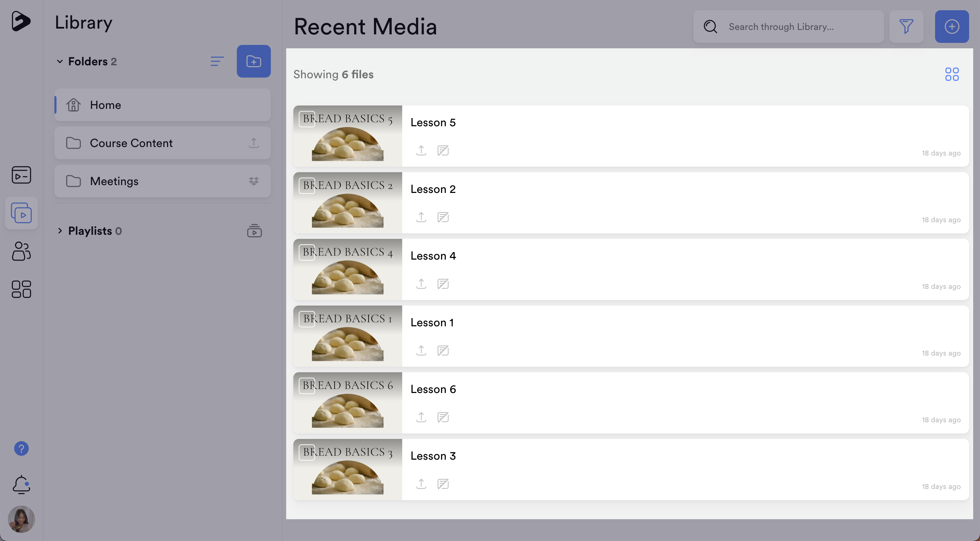
Task: Select the Lesson 5 thumbnail checkbox
Action: 307,119
